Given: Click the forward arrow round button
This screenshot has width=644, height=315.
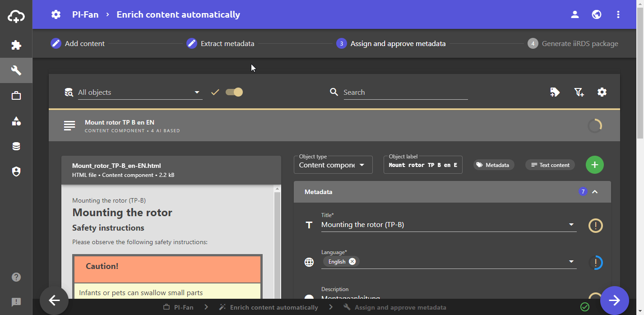Looking at the screenshot, I should click(615, 301).
